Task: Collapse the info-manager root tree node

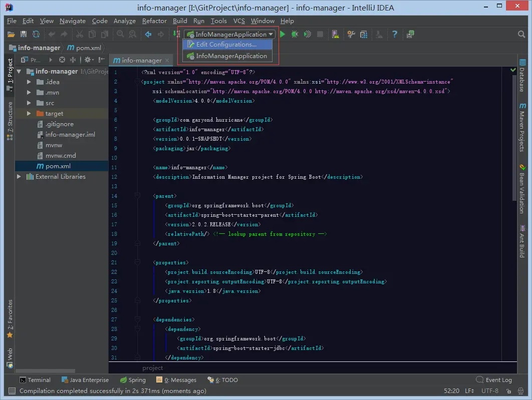Action: pos(19,72)
